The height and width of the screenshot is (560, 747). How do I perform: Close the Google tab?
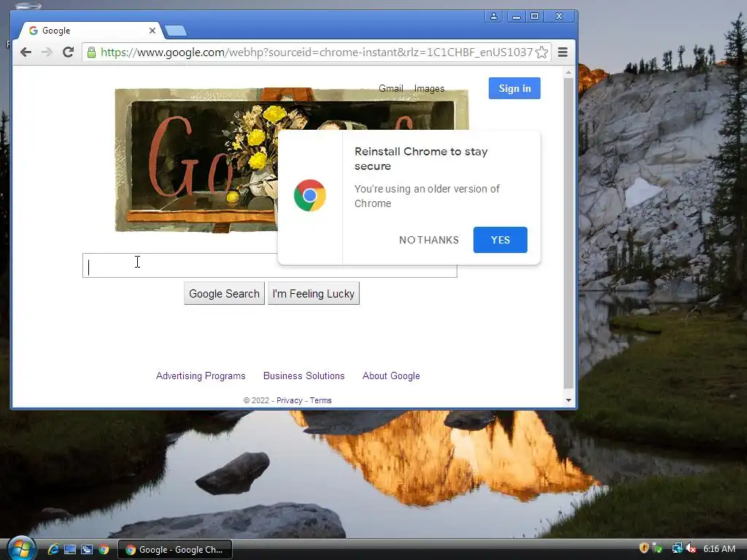click(x=152, y=31)
